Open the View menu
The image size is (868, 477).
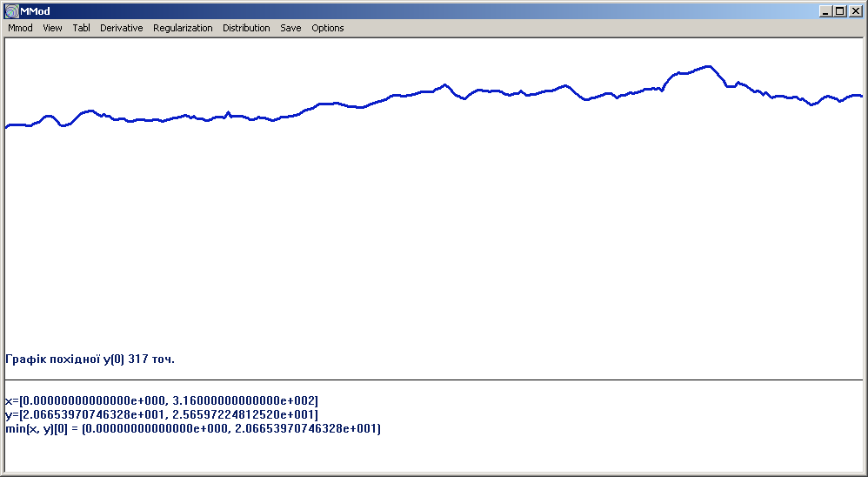click(x=52, y=28)
